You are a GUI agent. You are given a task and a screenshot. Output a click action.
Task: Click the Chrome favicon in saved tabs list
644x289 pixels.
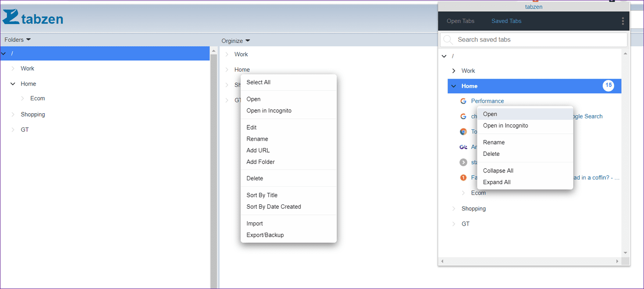(463, 131)
